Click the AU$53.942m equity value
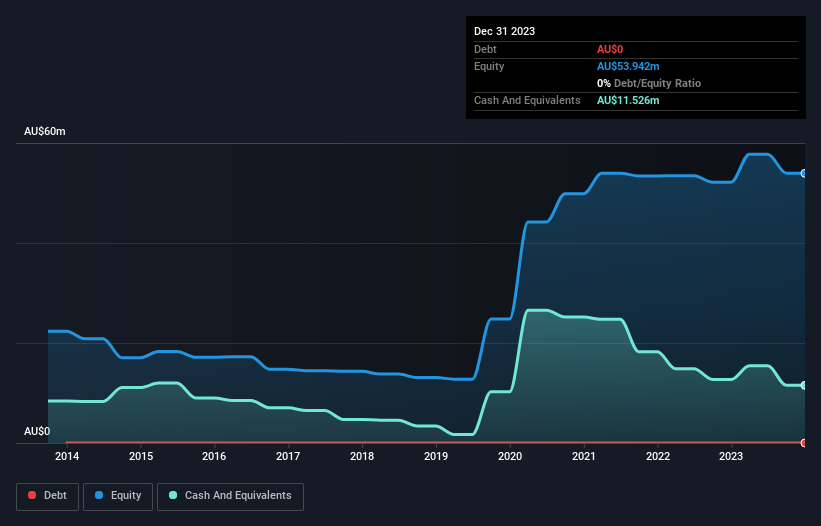Screen dimensions: 821x526 (628, 66)
